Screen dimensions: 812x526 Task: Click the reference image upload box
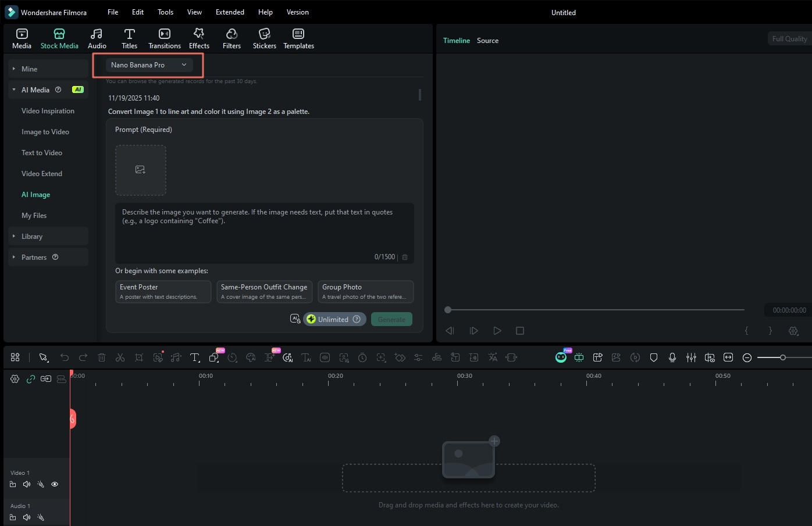click(x=141, y=170)
